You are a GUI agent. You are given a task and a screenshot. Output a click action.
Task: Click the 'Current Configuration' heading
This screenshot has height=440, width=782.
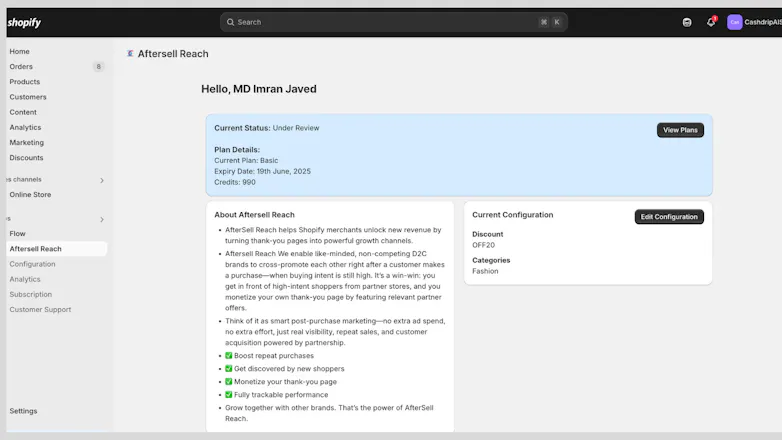click(513, 215)
